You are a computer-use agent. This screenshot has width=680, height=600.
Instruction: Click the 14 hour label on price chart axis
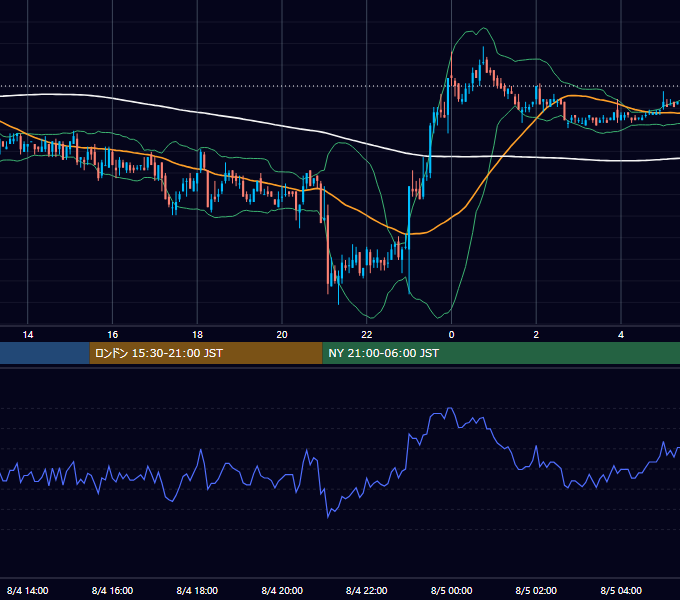pyautogui.click(x=28, y=335)
